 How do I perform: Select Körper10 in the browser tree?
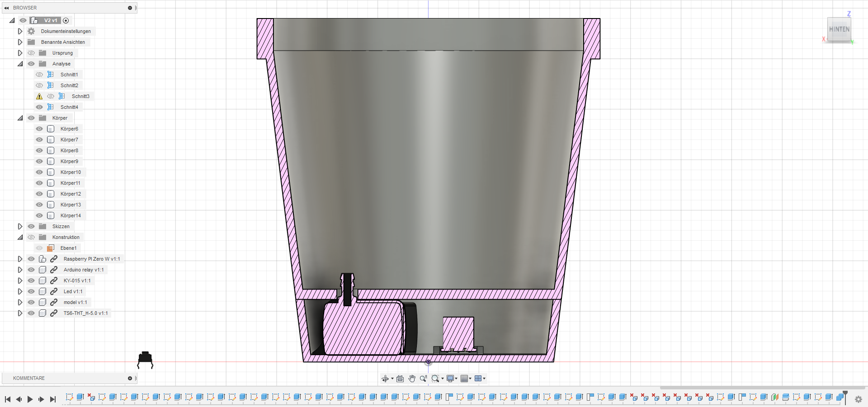(x=71, y=172)
